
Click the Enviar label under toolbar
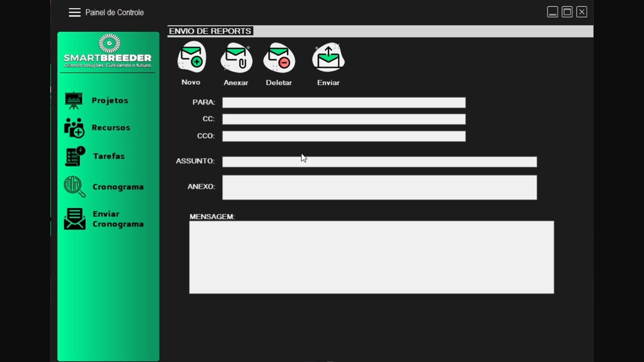[328, 82]
